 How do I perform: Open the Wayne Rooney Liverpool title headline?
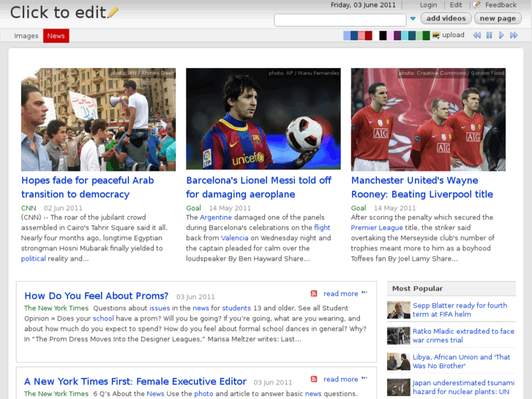click(x=422, y=187)
